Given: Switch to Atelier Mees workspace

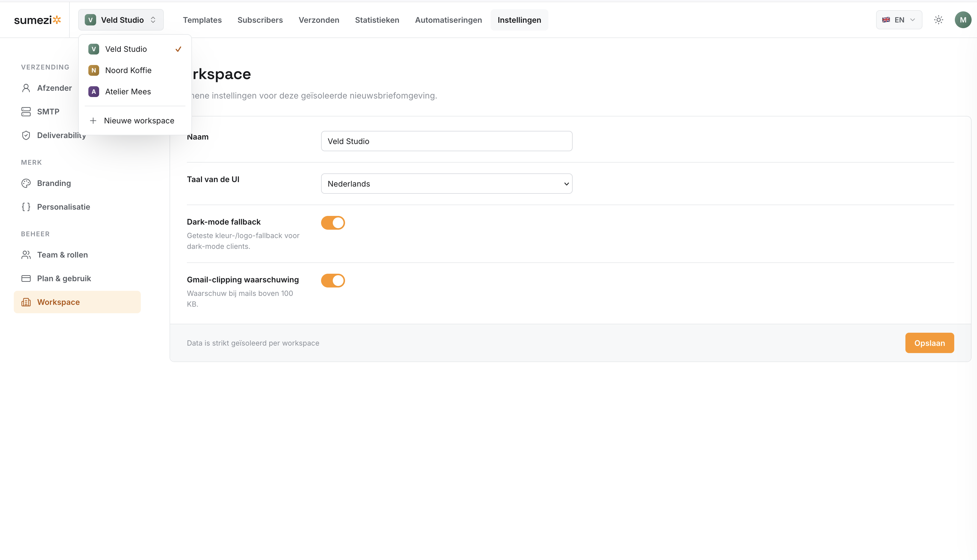Looking at the screenshot, I should point(135,92).
